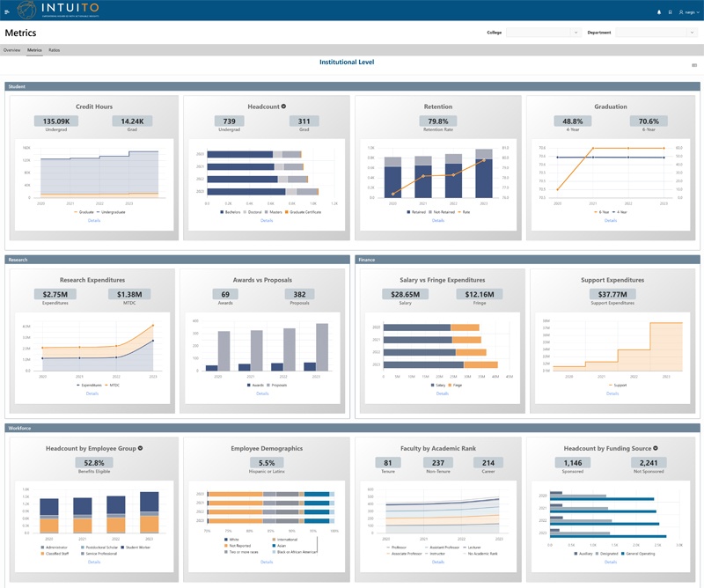This screenshot has height=588, width=704.
Task: Open Details under Employee Demographics chart
Action: click(x=267, y=562)
